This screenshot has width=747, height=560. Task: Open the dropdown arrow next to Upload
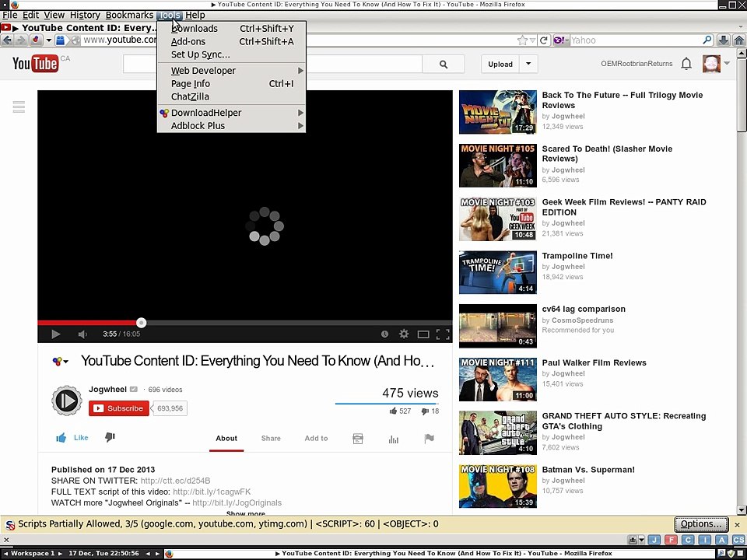click(528, 65)
